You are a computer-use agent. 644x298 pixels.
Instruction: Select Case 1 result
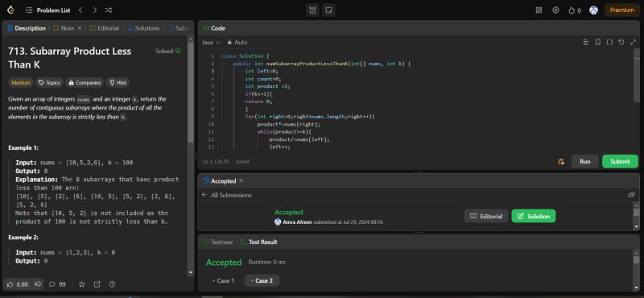click(x=224, y=281)
